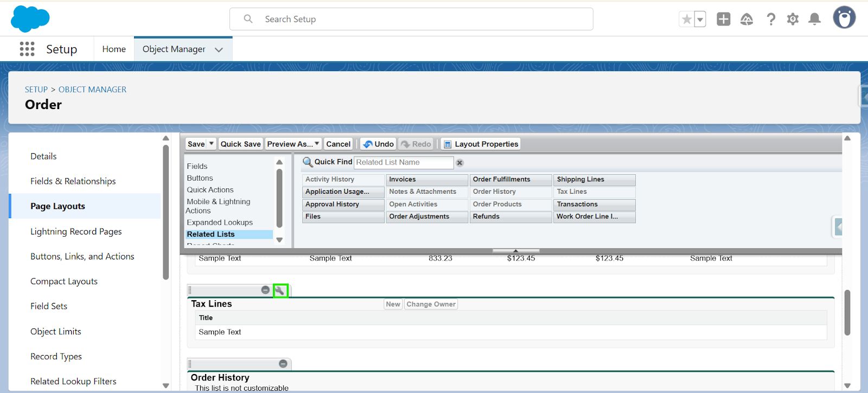Expand the Preview As dropdown

(317, 144)
